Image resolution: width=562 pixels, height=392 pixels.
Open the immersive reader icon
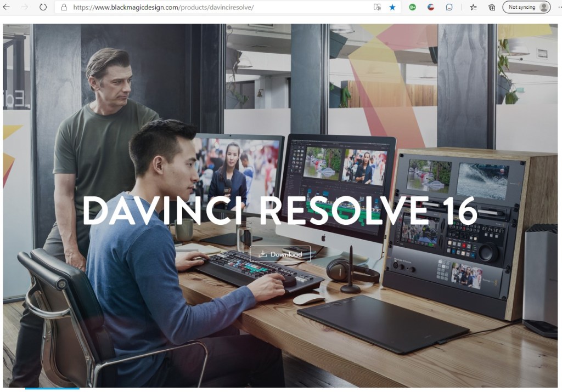tap(377, 7)
